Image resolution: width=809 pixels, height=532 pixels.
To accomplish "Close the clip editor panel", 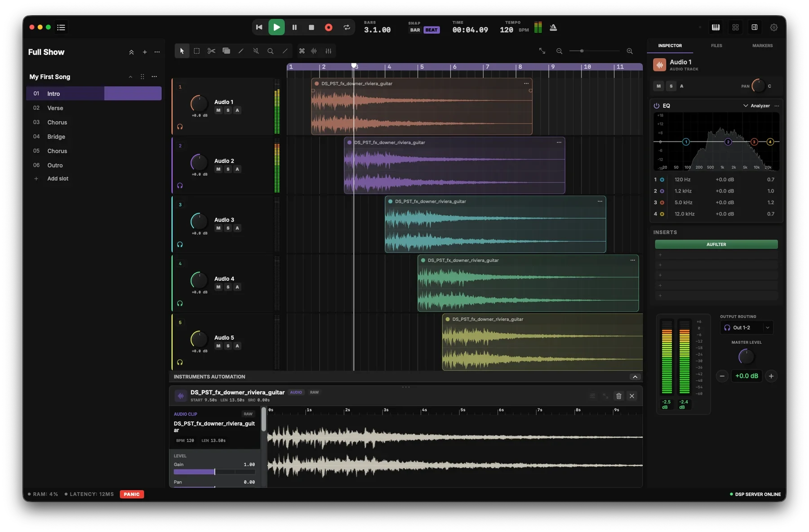I will 632,396.
